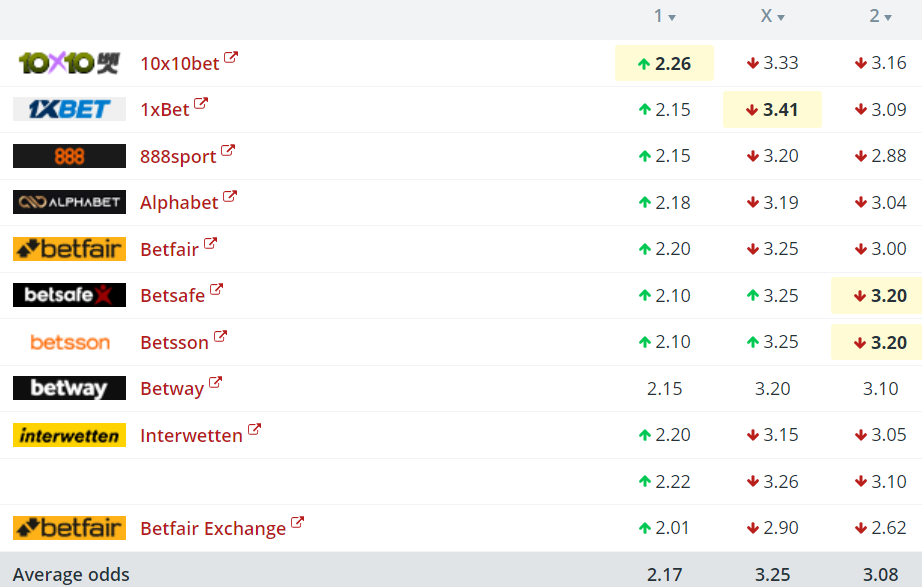922x587 pixels.
Task: Select Betway 3.10 away odds
Action: [x=880, y=389]
